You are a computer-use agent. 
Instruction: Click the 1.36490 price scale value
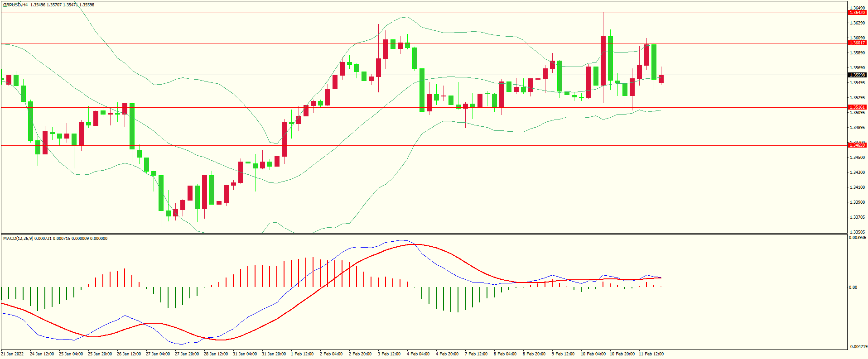pos(857,8)
